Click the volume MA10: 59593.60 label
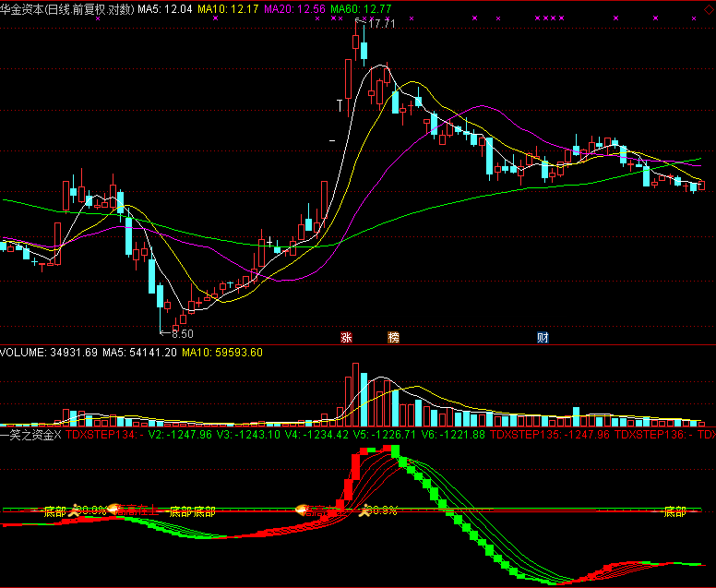 tap(222, 353)
